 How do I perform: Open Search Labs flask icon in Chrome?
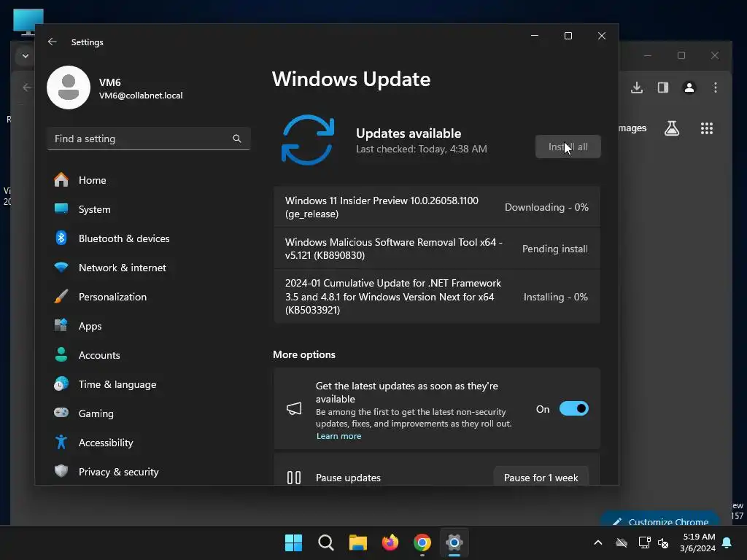[x=672, y=128]
